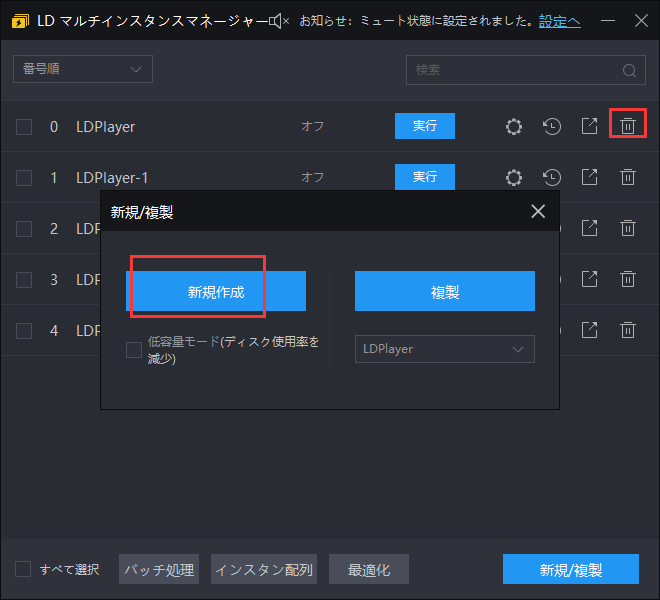
Task: Click the オフ status of instance 0
Action: pos(312,126)
